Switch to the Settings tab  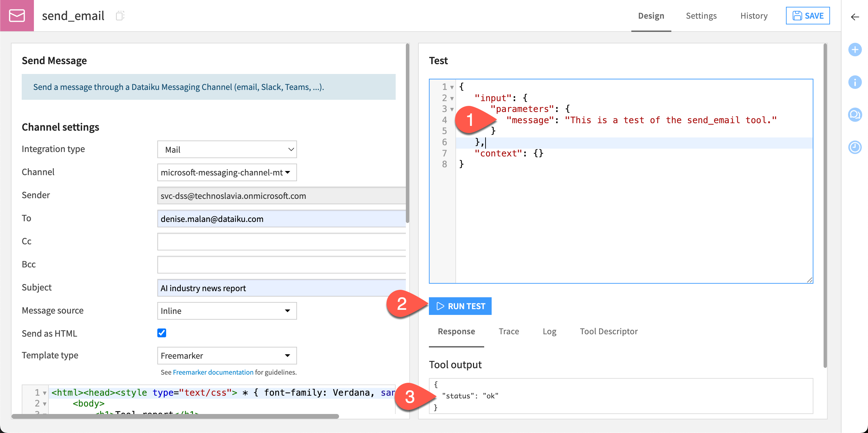click(x=701, y=16)
